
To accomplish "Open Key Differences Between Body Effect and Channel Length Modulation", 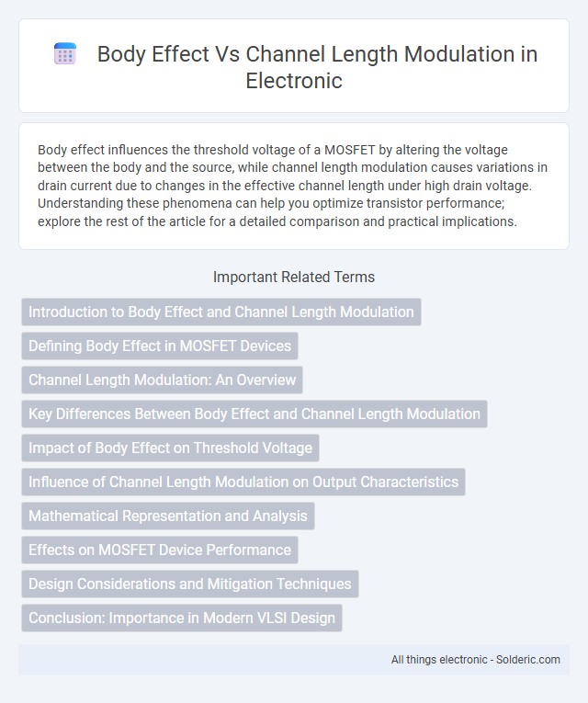I will [254, 414].
